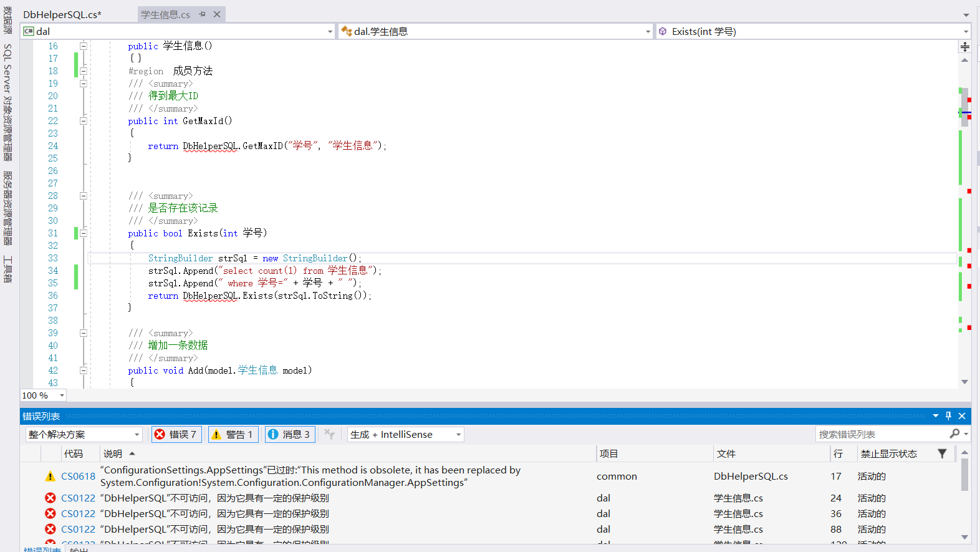The image size is (980, 552).
Task: Open the 工具箱 side tab
Action: tap(7, 269)
